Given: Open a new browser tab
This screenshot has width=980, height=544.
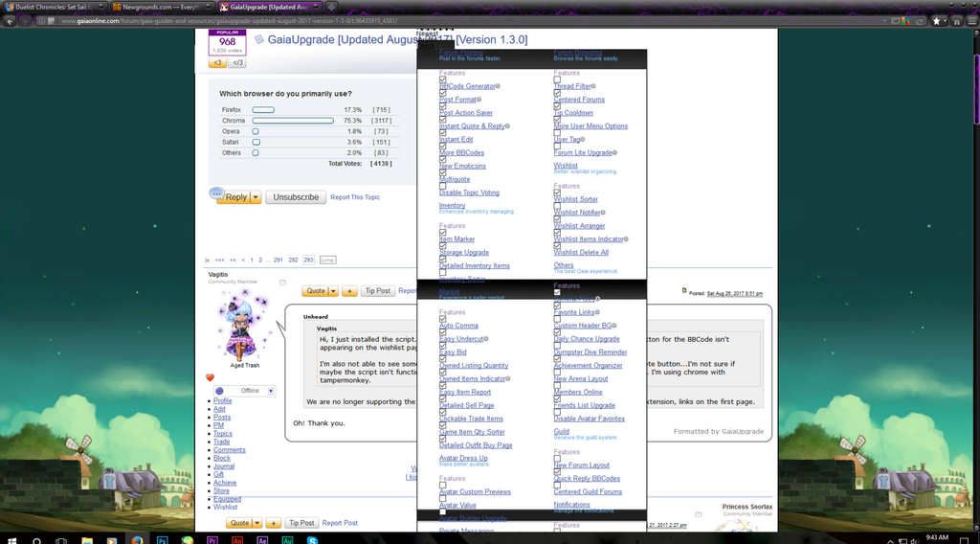Looking at the screenshot, I should click(331, 7).
